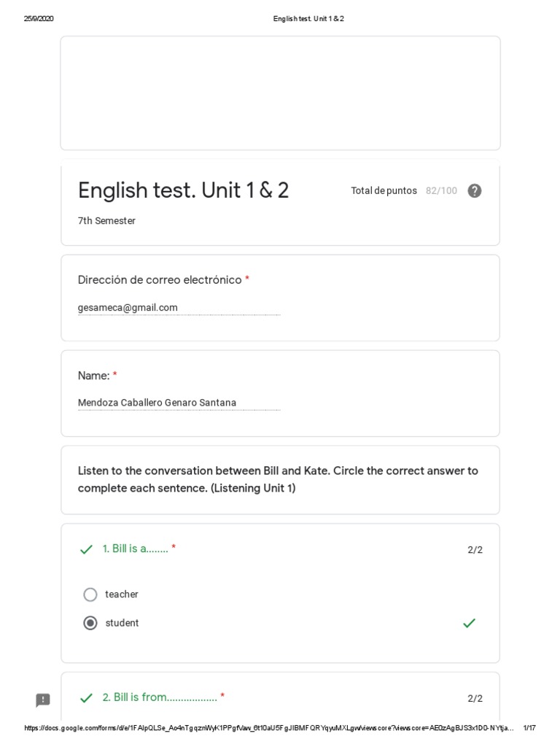Click the question 1 score 2/2
The width and height of the screenshot is (560, 747).
[475, 550]
